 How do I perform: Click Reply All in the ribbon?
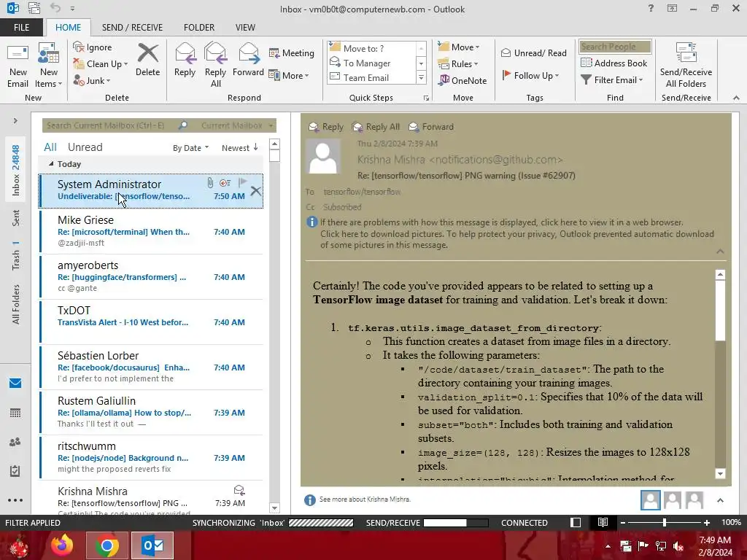click(x=215, y=66)
